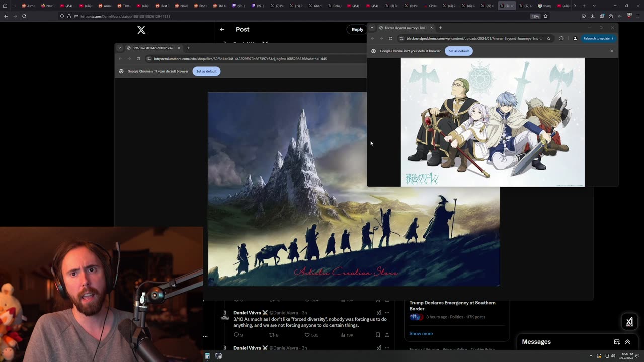644x362 pixels.
Task: Click the Frieren anime group artwork
Action: 493,122
